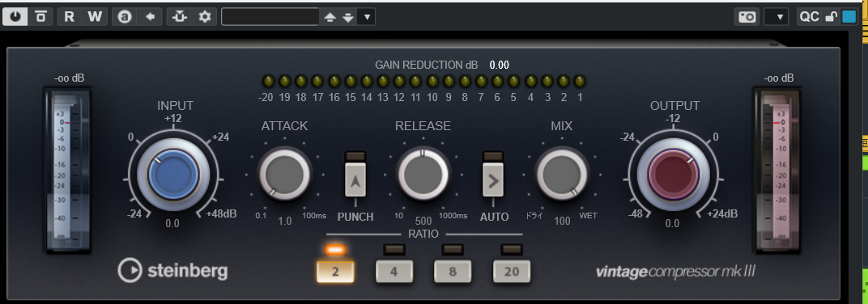Select ratio 4 button
868x304 pixels.
tap(394, 272)
